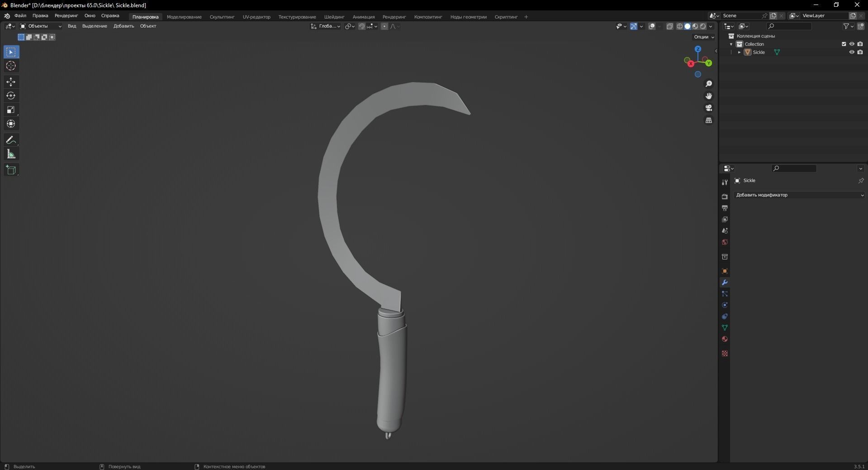Switch to the Скульптинг workspace tab
The image size is (868, 470).
coord(221,17)
